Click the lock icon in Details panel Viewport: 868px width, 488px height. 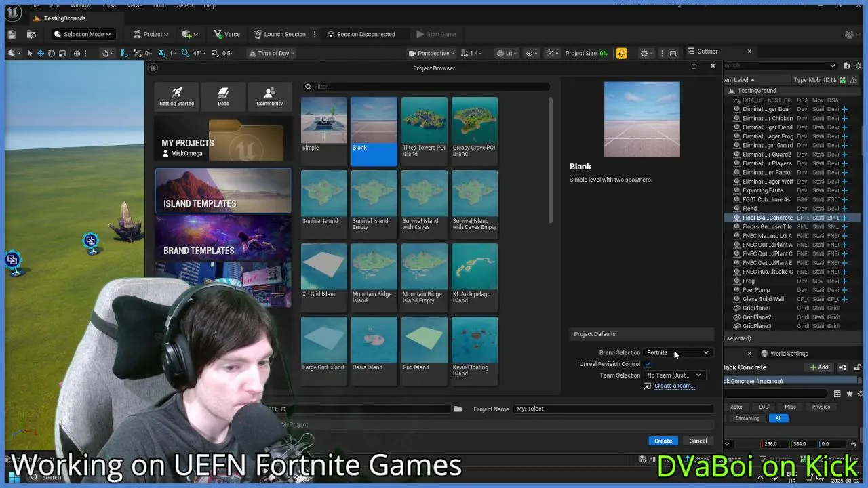point(857,367)
